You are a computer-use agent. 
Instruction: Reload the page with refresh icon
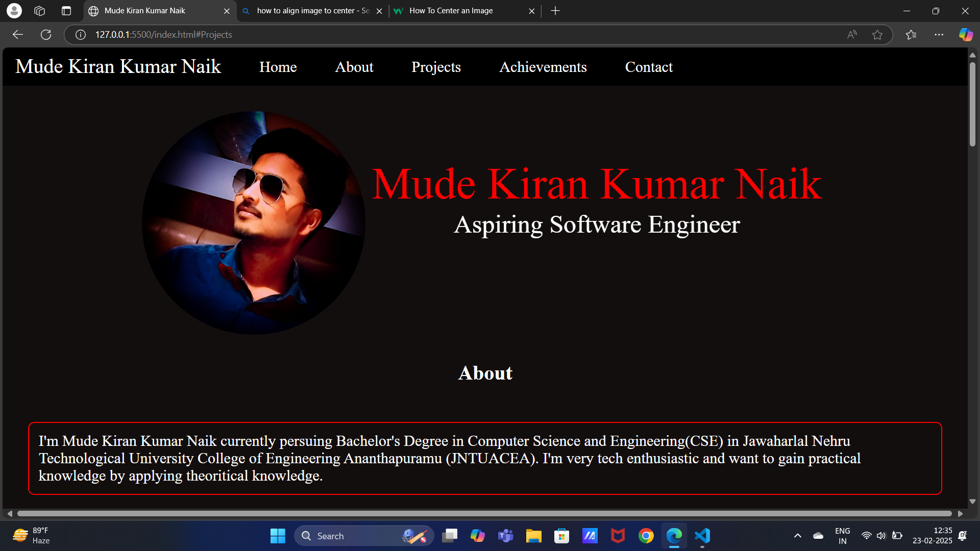coord(46,35)
